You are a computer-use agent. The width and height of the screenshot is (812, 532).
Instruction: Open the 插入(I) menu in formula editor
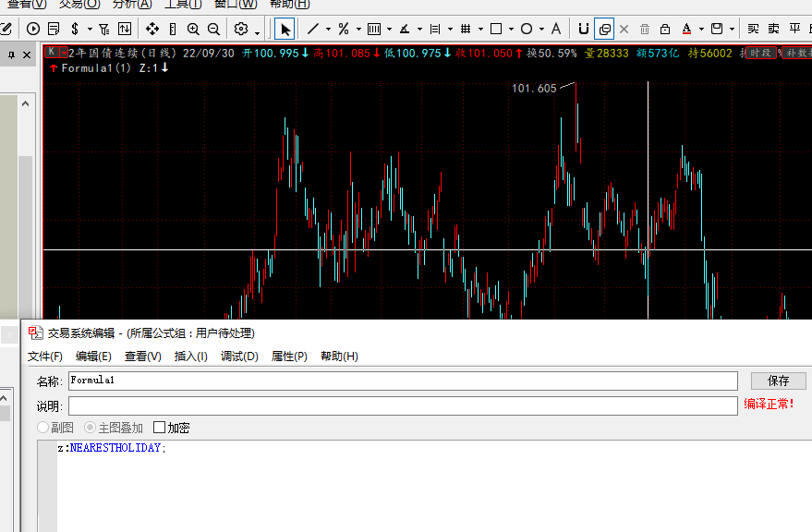coord(191,357)
